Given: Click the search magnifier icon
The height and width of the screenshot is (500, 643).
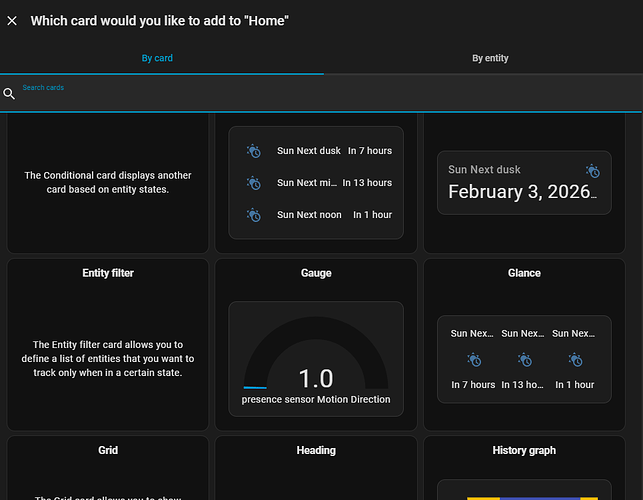Looking at the screenshot, I should (x=9, y=93).
